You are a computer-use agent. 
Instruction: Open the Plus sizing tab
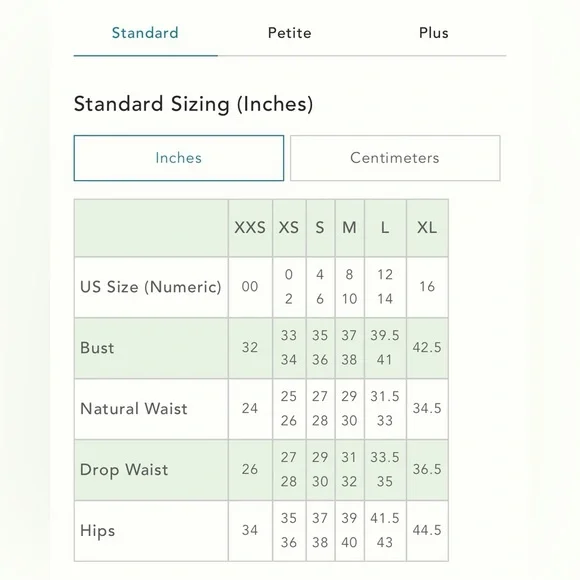click(x=434, y=33)
